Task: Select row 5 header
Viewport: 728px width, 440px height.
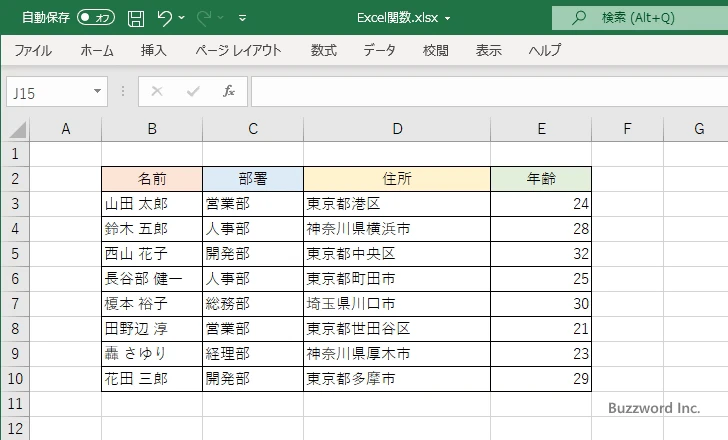Action: tap(15, 254)
